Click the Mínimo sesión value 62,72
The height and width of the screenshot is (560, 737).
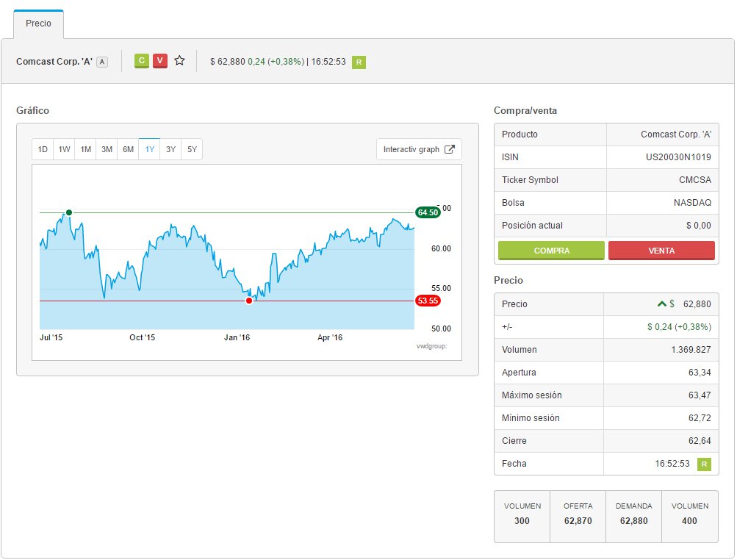(700, 418)
